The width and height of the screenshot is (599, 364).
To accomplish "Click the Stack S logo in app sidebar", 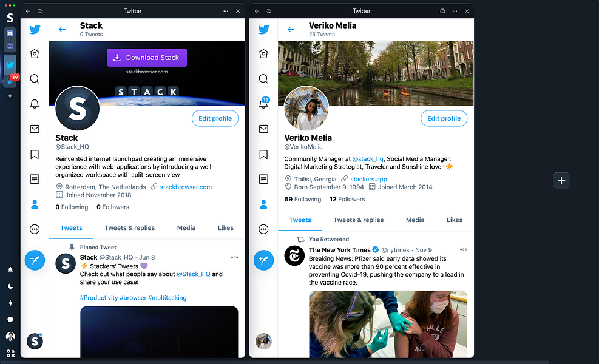I will (10, 18).
